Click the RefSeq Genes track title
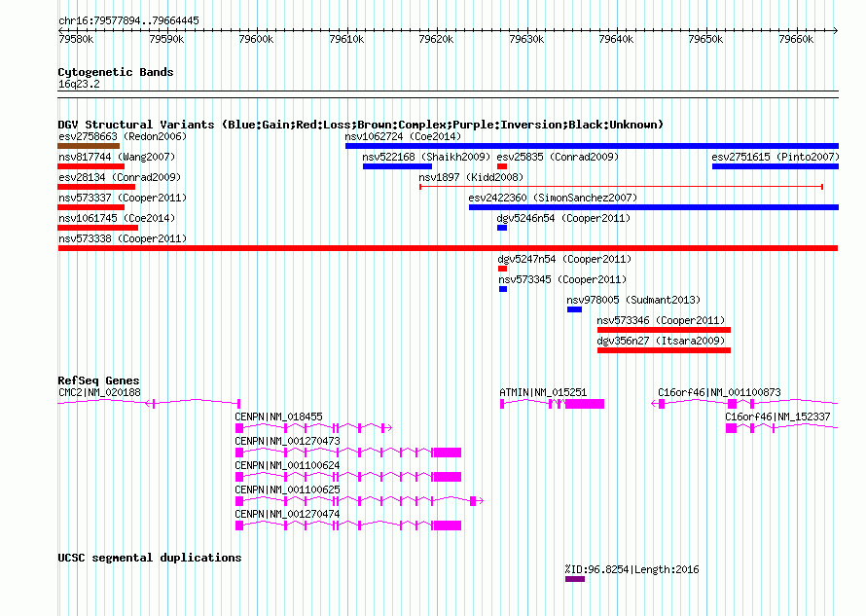 (x=98, y=380)
